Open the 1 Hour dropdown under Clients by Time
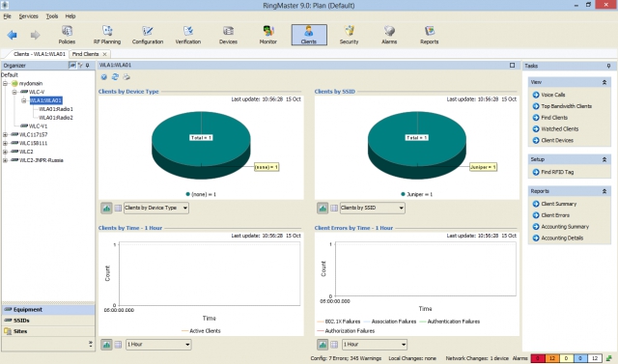This screenshot has height=364, width=618. [158, 345]
